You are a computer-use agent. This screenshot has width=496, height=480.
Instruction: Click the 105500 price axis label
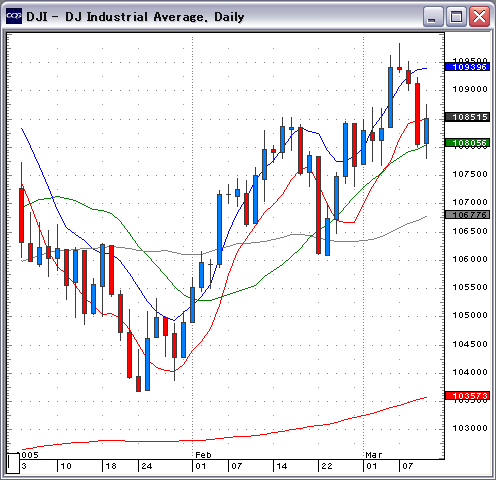[x=470, y=287]
